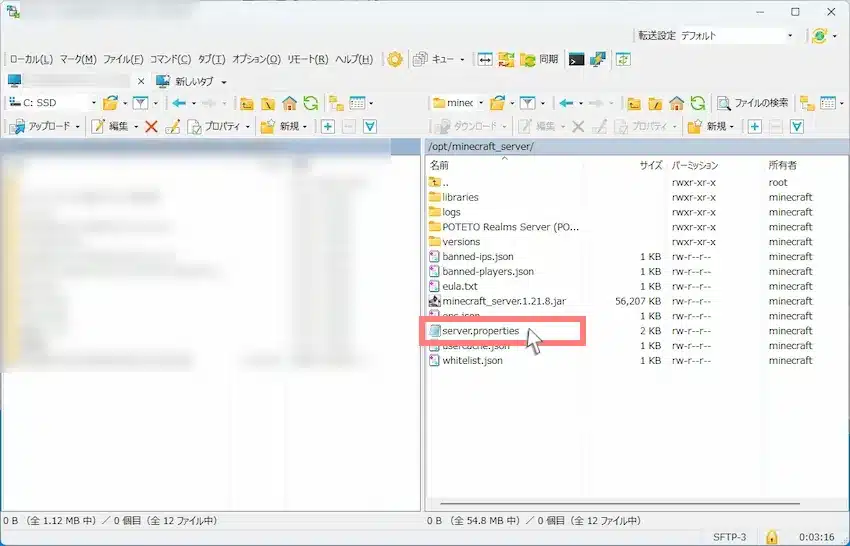Open the オプション(O) menu
This screenshot has height=546, width=850.
(256, 59)
